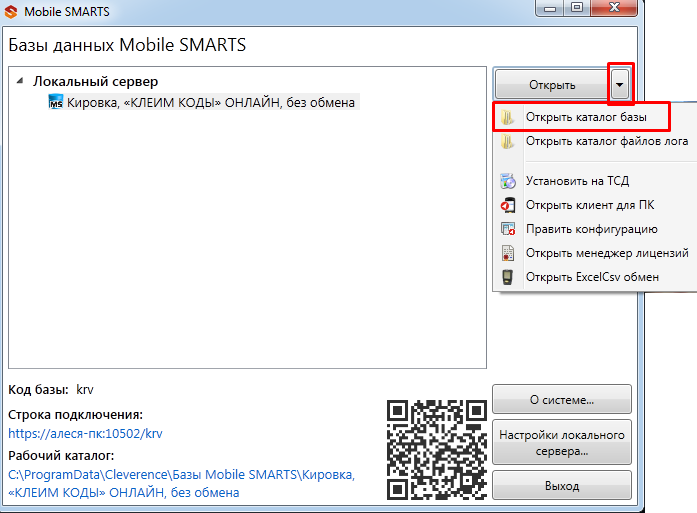The height and width of the screenshot is (513, 697).
Task: Follow the https://алеся-пк:10502/krv connection link
Action: pyautogui.click(x=85, y=433)
